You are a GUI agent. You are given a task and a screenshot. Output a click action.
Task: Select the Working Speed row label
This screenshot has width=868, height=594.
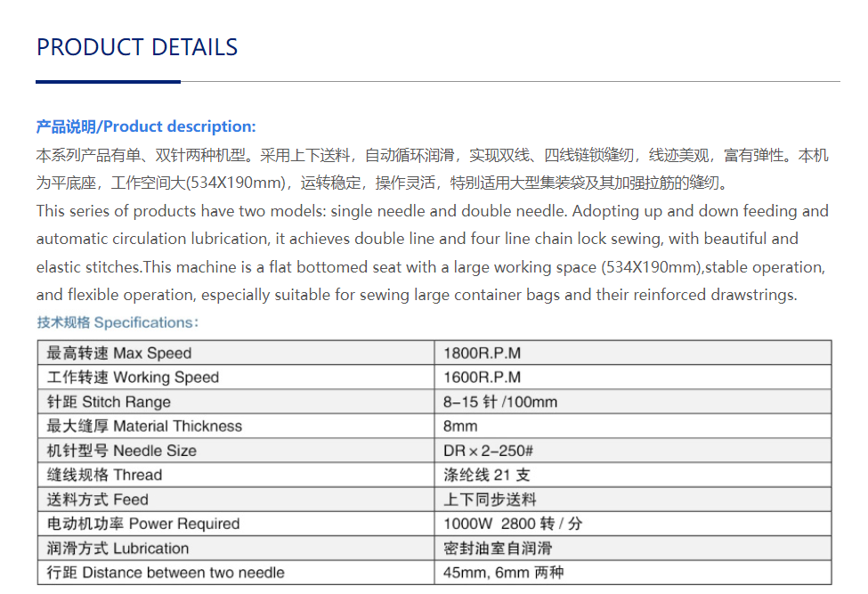coord(133,378)
